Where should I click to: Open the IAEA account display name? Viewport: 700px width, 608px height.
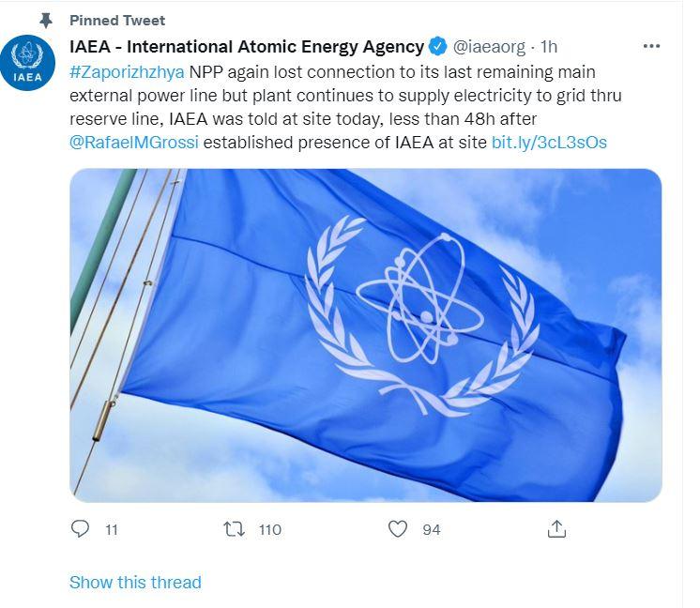coord(247,46)
